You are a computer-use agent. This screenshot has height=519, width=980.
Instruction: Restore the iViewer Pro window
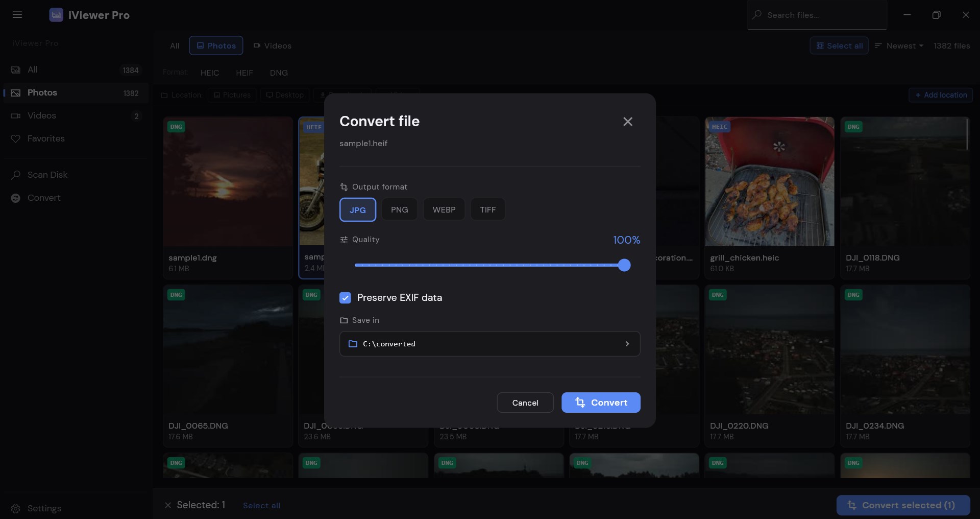coord(936,15)
